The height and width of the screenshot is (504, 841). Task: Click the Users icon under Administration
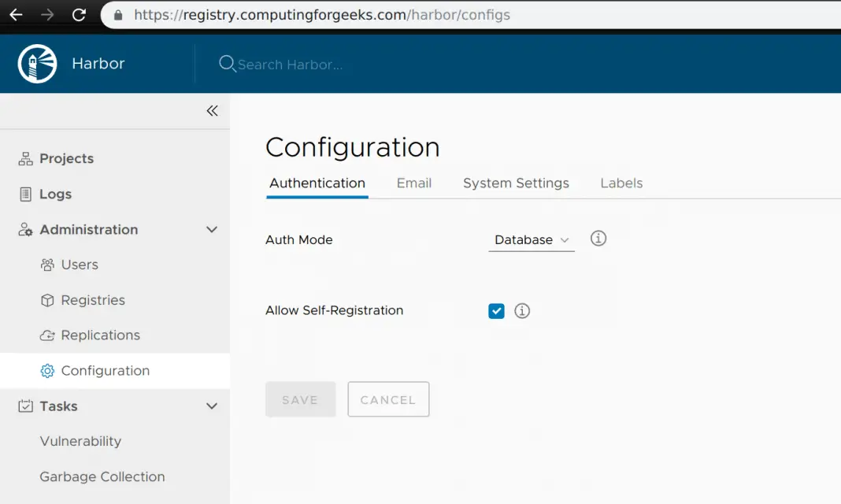47,265
